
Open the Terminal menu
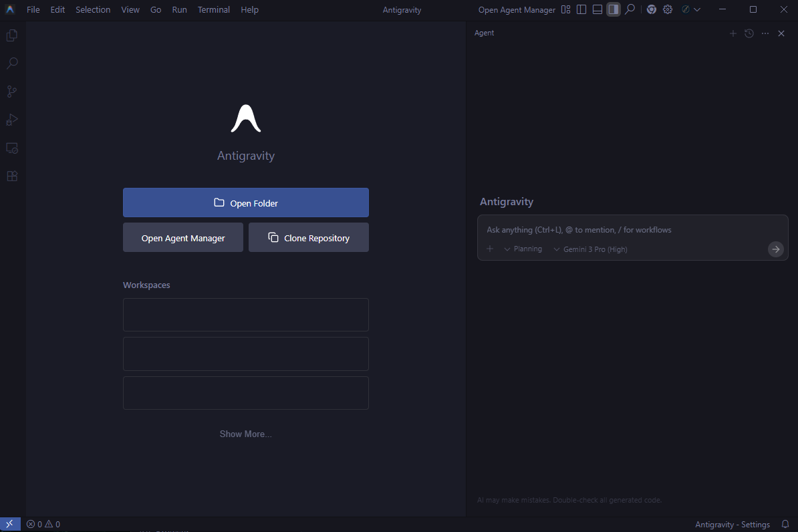pos(214,9)
